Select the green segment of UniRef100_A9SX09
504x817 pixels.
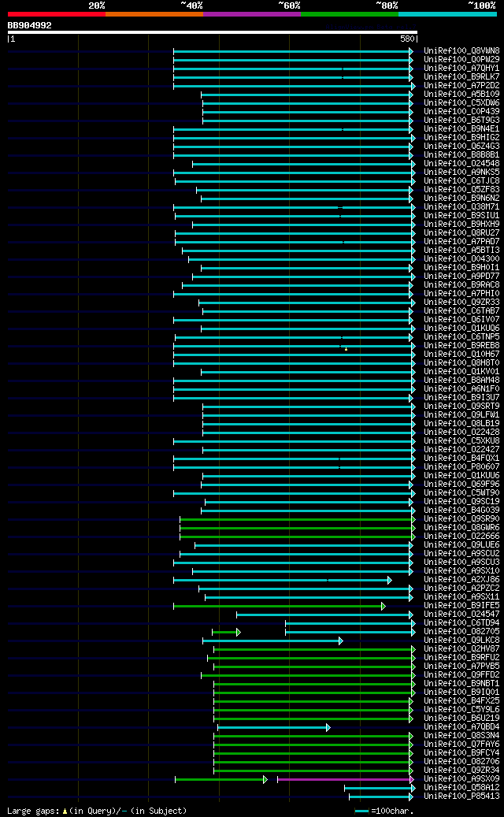pyautogui.click(x=221, y=779)
